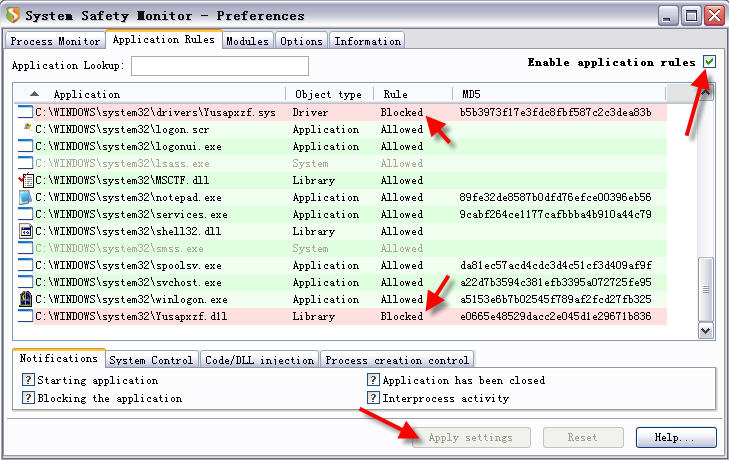
Task: Select the winlogon.exe row path
Action: [x=131, y=299]
